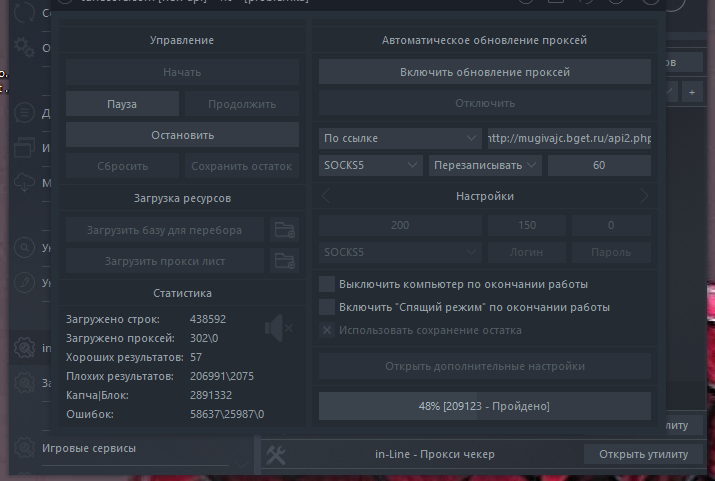Click the gear-wrench icon beside the 'in' item
Image resolution: width=715 pixels, height=481 pixels.
(x=24, y=348)
